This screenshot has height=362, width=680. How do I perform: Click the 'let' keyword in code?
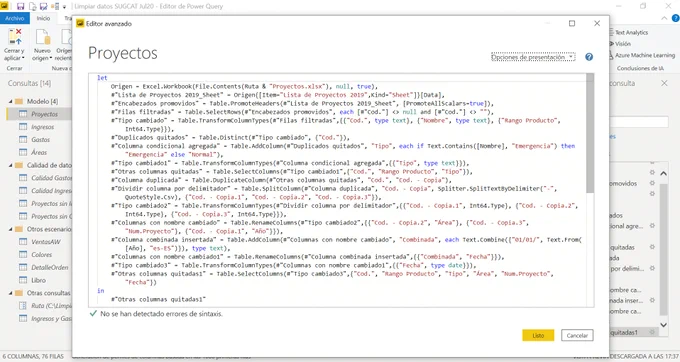tap(102, 78)
